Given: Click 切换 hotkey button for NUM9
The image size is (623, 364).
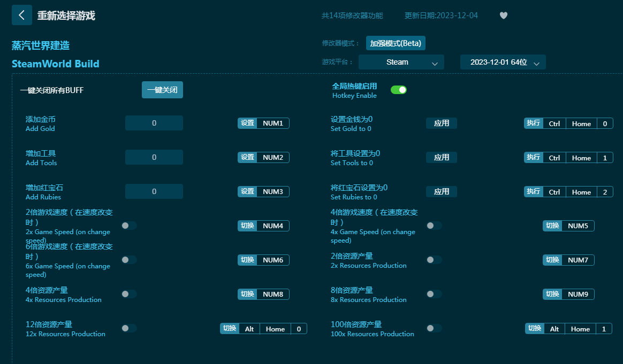Looking at the screenshot, I should 552,294.
